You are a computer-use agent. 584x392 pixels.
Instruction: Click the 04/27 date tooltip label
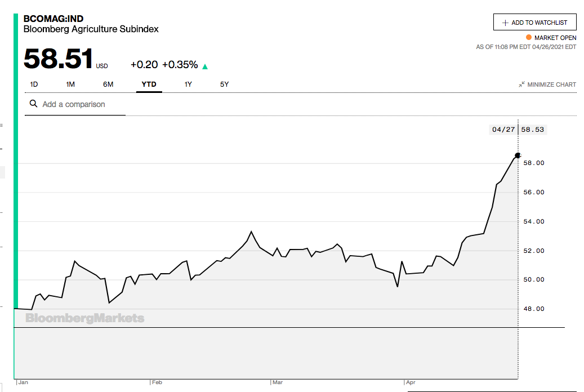(503, 130)
